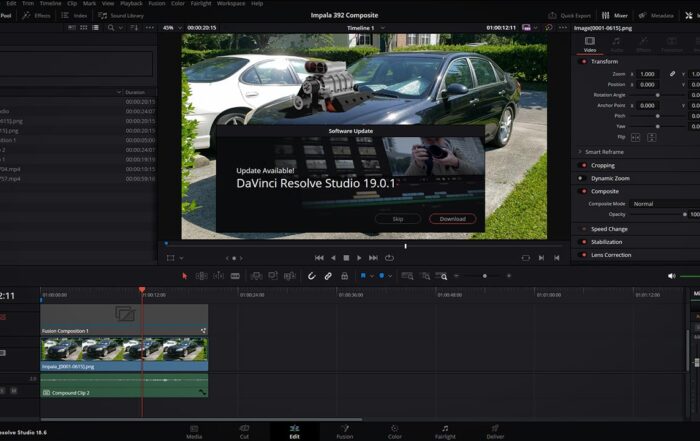Toggle the Stabilization section switch
Image resolution: width=700 pixels, height=441 pixels.
point(583,242)
